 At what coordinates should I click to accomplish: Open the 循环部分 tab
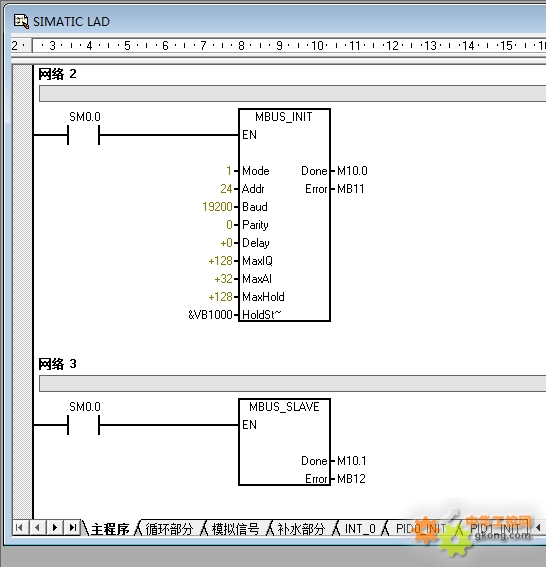[x=169, y=529]
